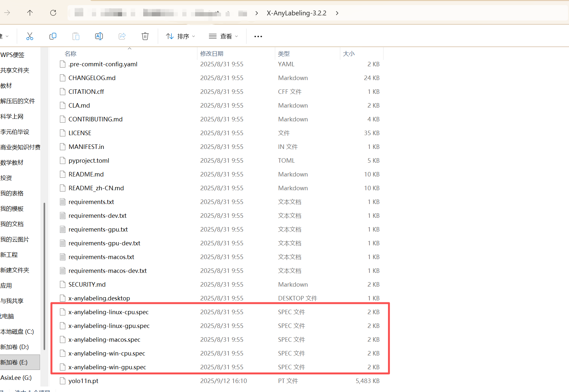Click the 5,483 KB size cell of yolo11n.pt

[367, 381]
